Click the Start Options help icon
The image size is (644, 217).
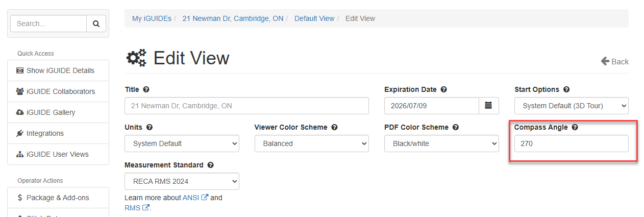click(567, 89)
